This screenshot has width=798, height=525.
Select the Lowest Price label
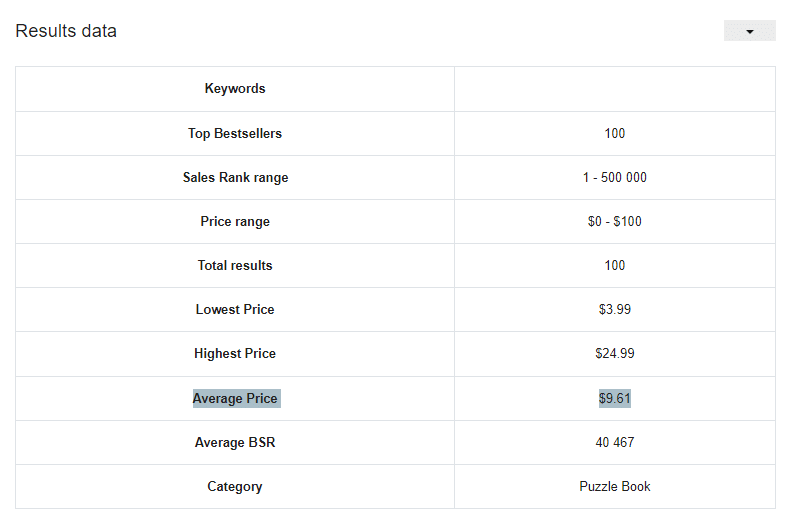coord(235,309)
